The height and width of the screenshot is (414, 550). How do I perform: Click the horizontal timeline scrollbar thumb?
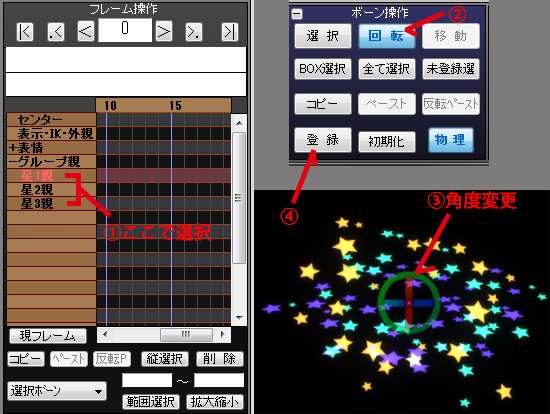click(x=186, y=335)
